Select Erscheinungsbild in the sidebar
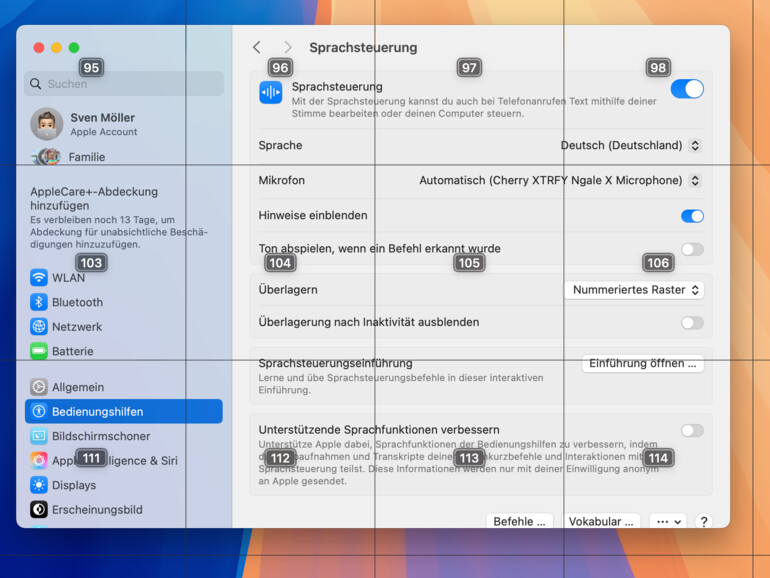This screenshot has width=770, height=578. pos(124,510)
